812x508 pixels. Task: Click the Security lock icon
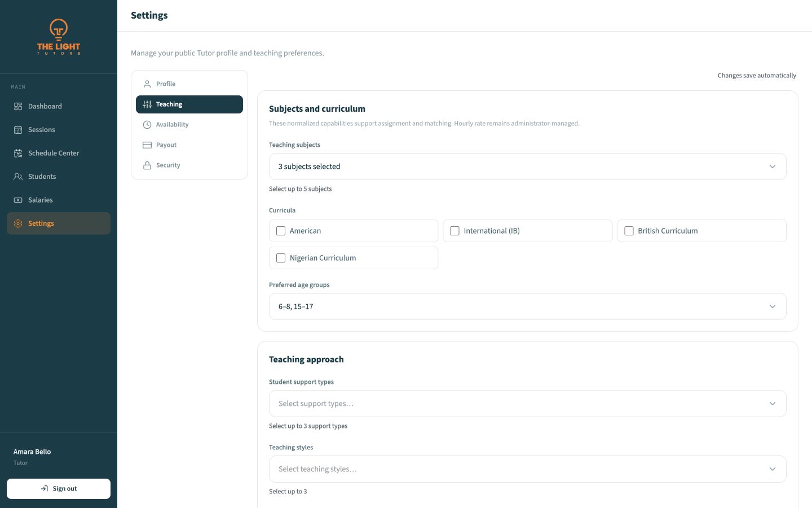(x=147, y=165)
